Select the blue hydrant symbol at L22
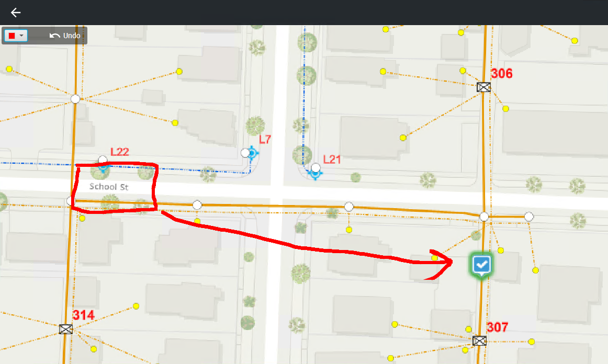This screenshot has width=608, height=364. 103,166
